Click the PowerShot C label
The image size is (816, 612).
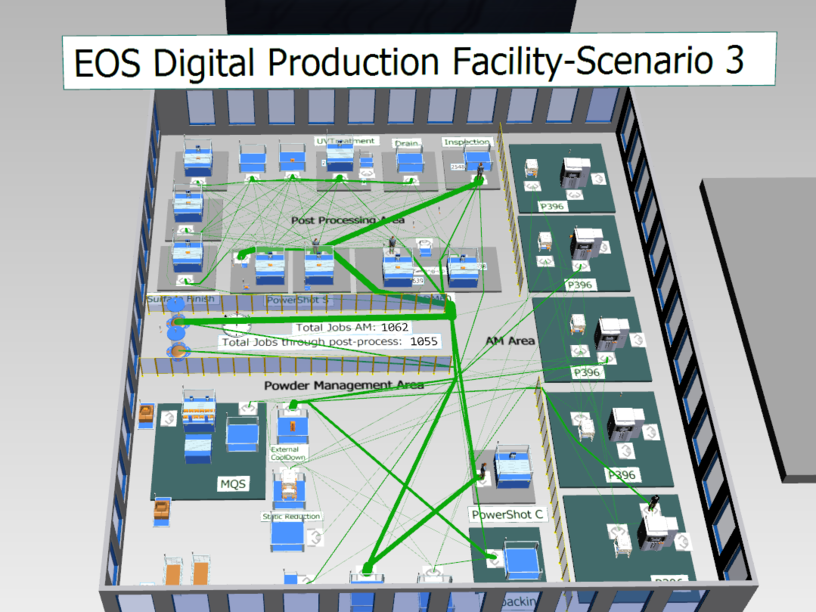(507, 515)
